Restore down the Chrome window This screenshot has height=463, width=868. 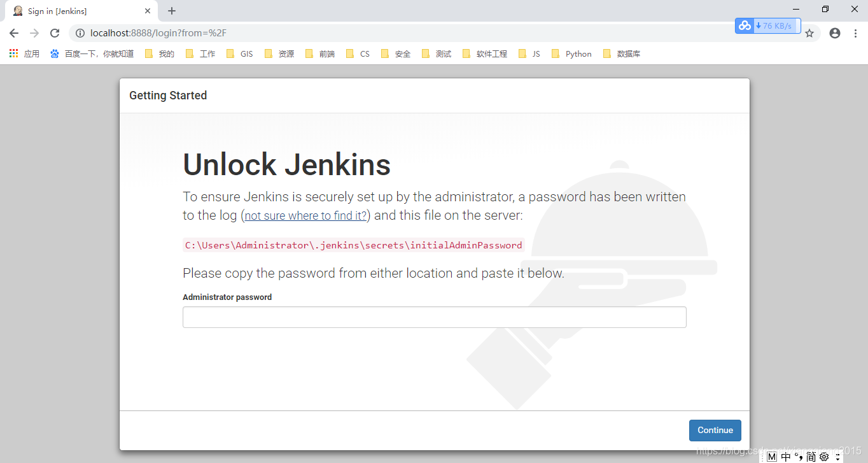click(x=825, y=9)
